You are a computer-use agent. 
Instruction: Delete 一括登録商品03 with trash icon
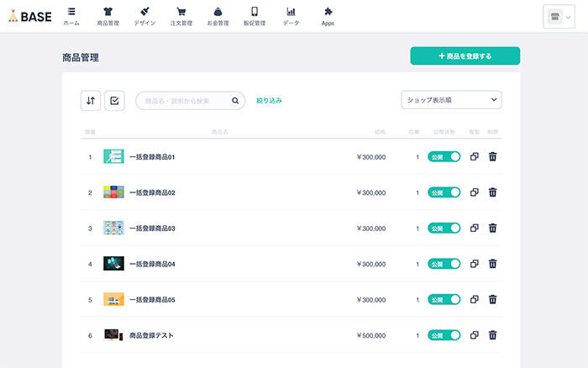click(x=493, y=228)
